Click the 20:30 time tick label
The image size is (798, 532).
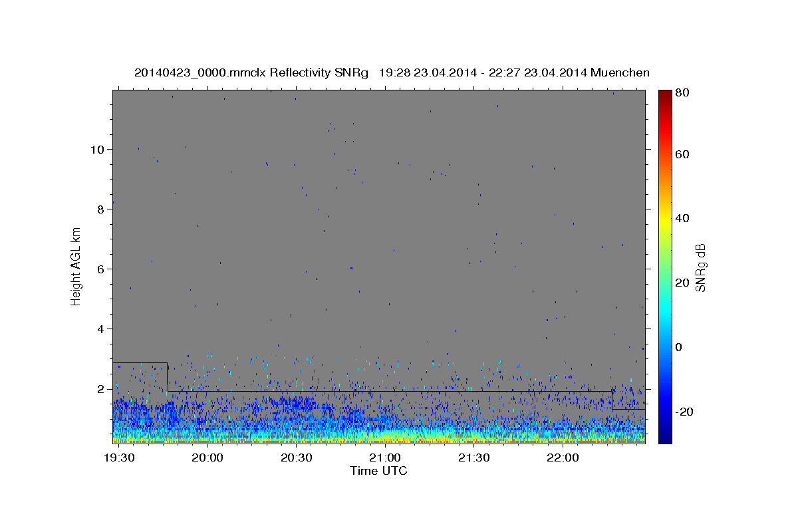tap(297, 458)
